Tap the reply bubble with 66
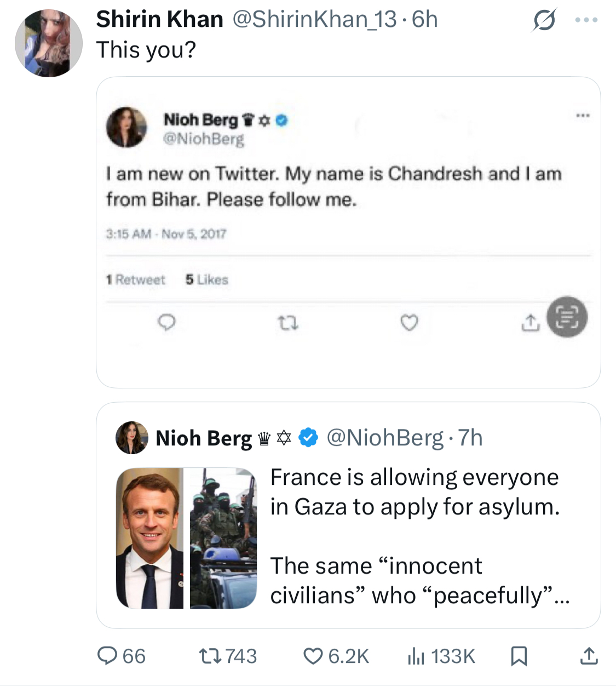 (x=122, y=656)
